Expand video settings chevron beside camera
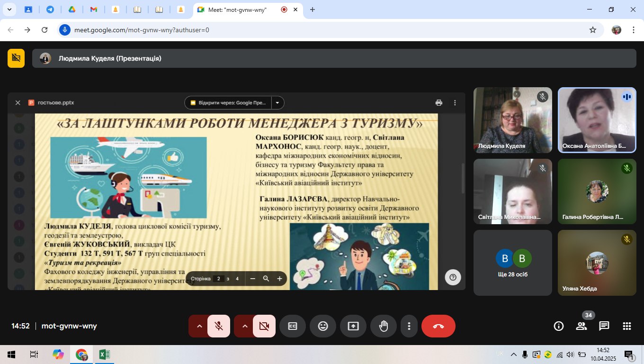The height and width of the screenshot is (364, 644). pyautogui.click(x=245, y=326)
